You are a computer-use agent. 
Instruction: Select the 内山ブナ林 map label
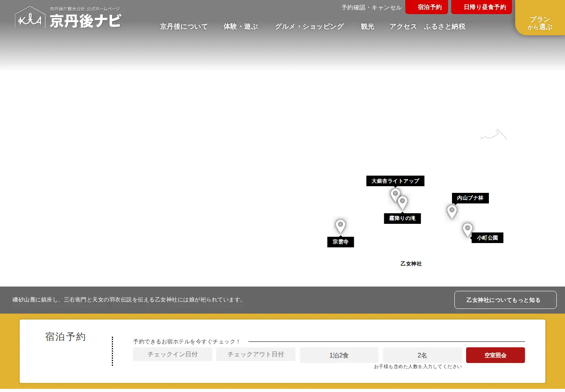click(x=470, y=198)
